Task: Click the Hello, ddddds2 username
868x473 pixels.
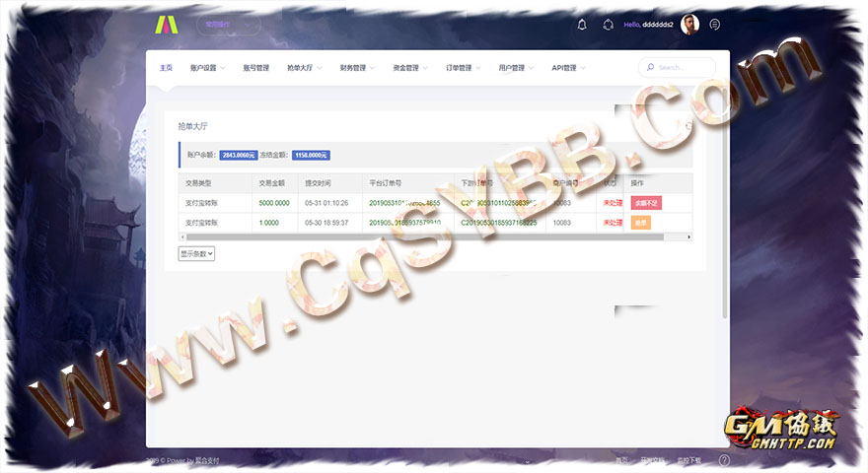Action: (x=648, y=25)
